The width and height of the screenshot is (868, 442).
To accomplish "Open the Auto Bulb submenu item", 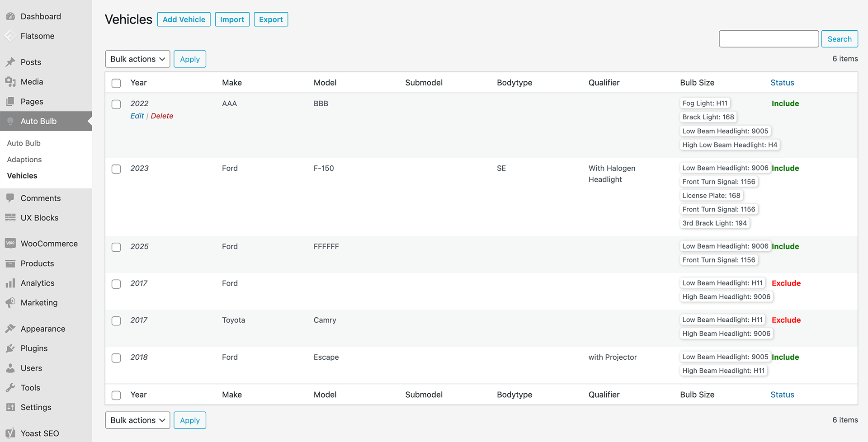I will click(24, 143).
